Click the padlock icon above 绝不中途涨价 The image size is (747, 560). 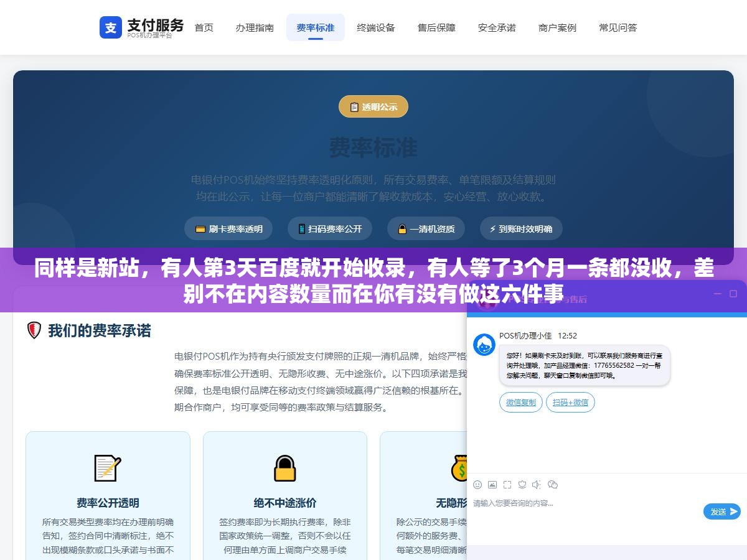284,468
